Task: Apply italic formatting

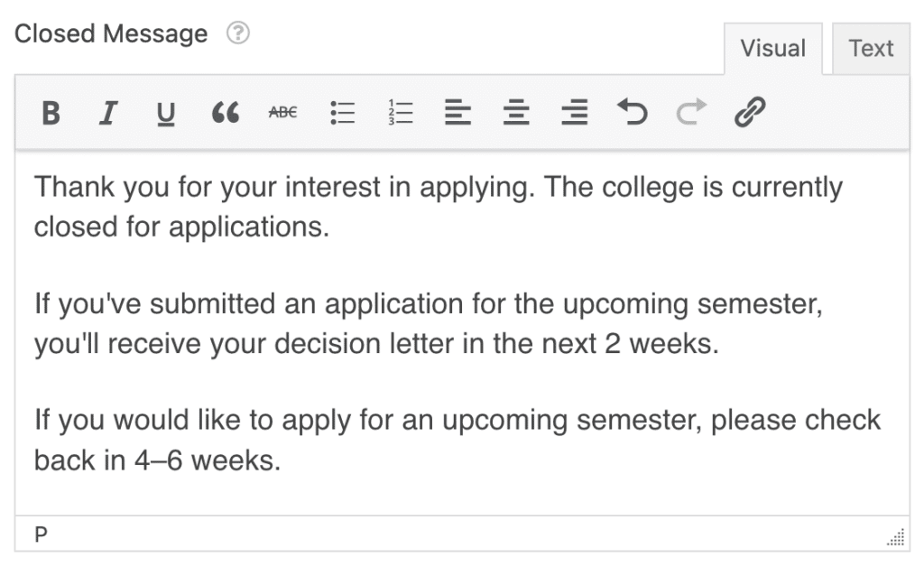Action: coord(108,112)
